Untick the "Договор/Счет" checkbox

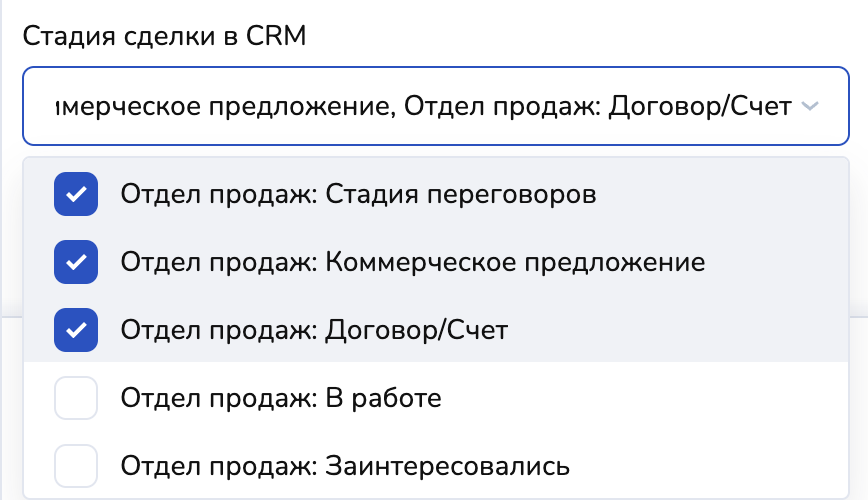[x=75, y=330]
